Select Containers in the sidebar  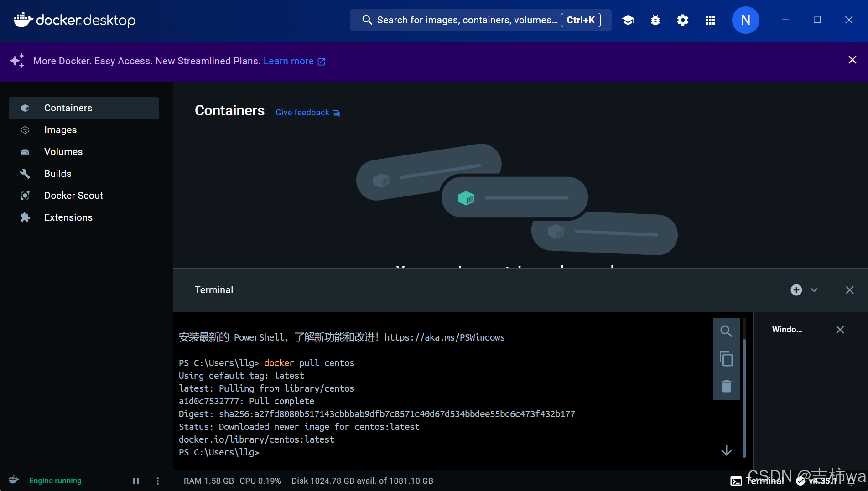click(x=84, y=108)
